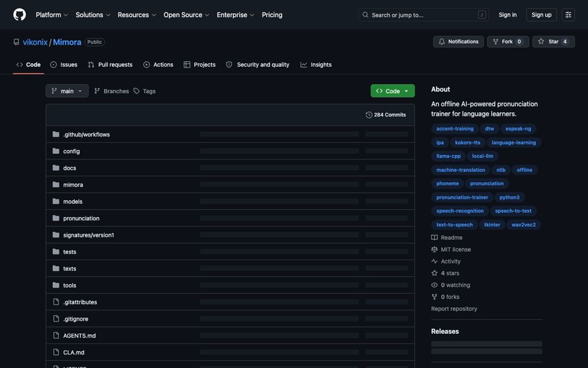
Task: Open the kokoro-tts topic tag
Action: 467,142
